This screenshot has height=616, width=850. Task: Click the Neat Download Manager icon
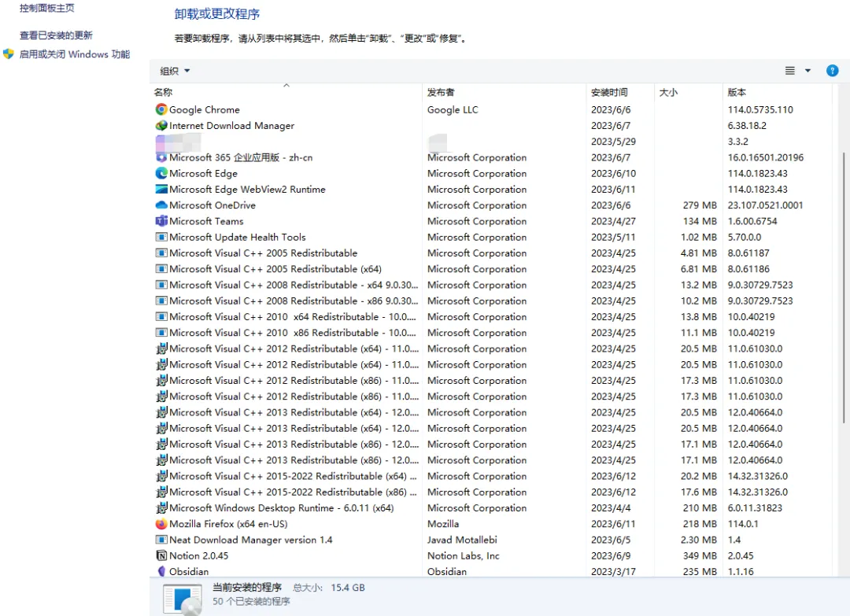[161, 540]
